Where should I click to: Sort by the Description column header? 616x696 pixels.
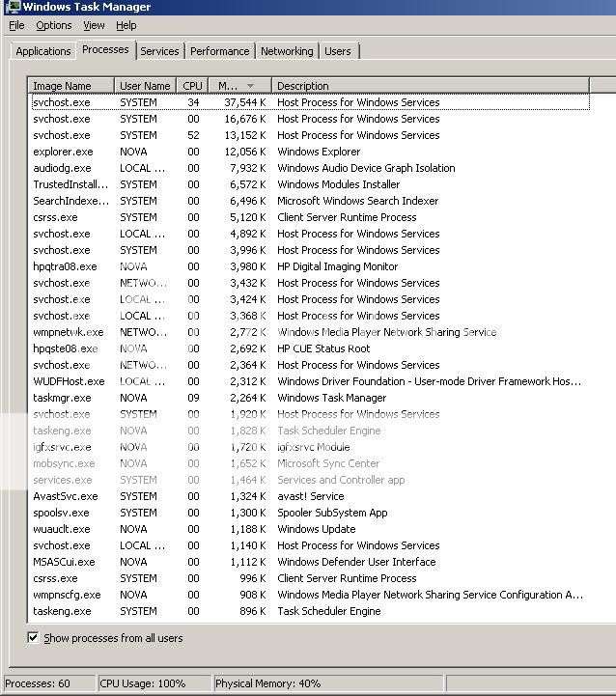pyautogui.click(x=431, y=86)
